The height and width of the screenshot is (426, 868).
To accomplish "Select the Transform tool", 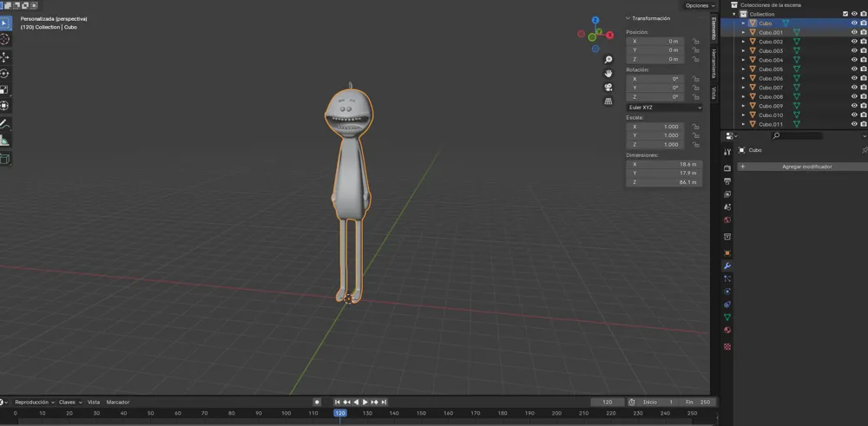I will click(x=5, y=105).
